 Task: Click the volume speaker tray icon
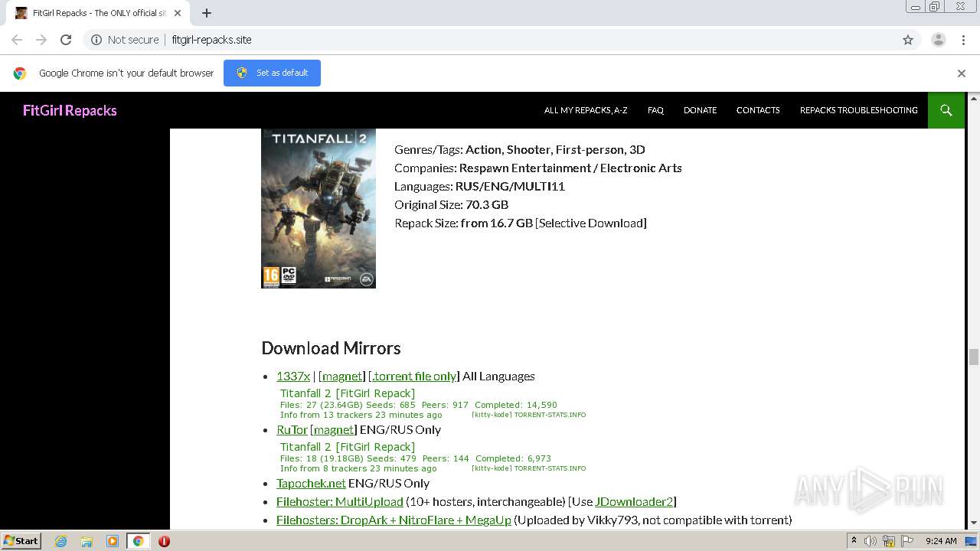tap(871, 541)
